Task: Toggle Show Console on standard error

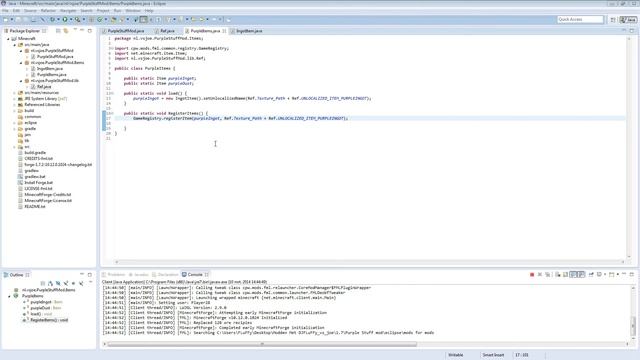Action: point(581,275)
